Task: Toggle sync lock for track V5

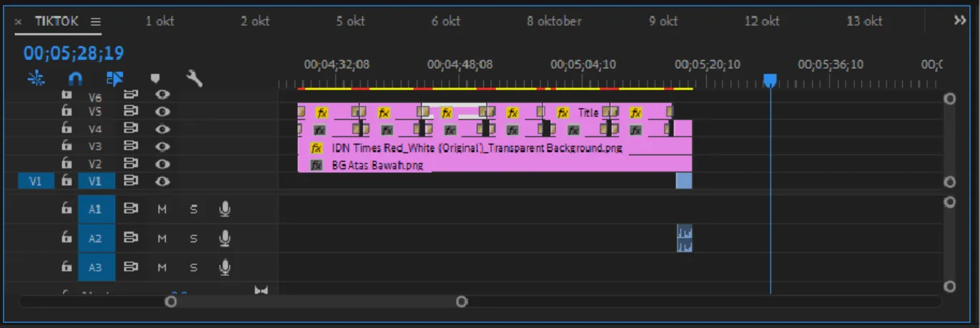Action: pyautogui.click(x=131, y=111)
